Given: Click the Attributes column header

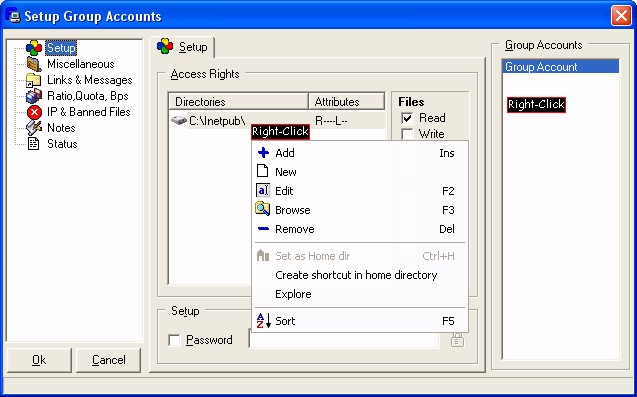Looking at the screenshot, I should click(347, 102).
